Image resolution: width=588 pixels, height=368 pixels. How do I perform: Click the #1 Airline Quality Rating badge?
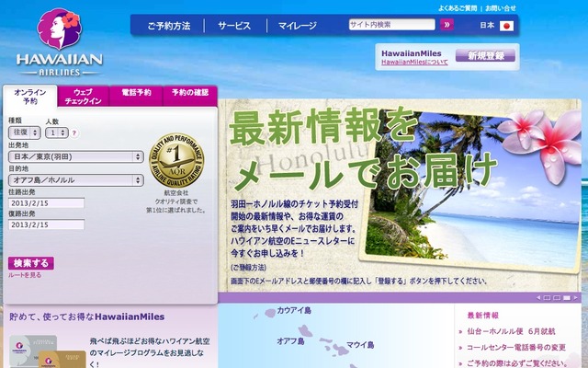pyautogui.click(x=176, y=160)
